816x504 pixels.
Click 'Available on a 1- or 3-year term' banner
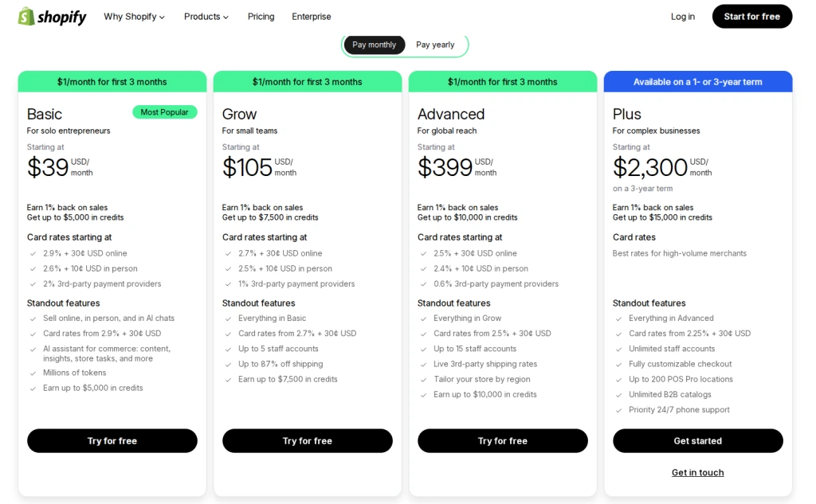[697, 82]
